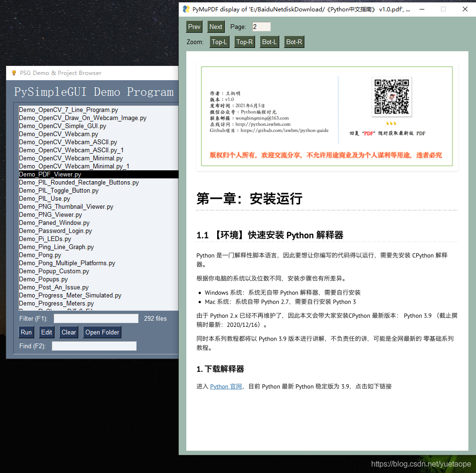Zoom to Top-L quadrant
Image resolution: width=476 pixels, height=473 pixels.
coord(219,42)
